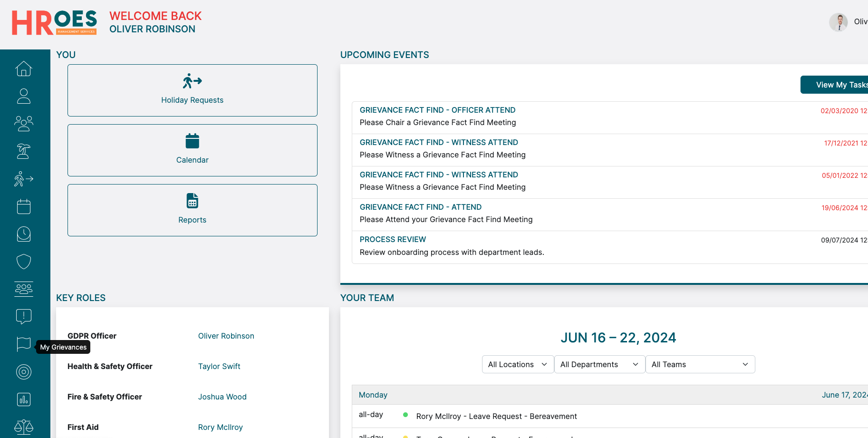Open the people group sidebar icon
Viewport: 868px width, 438px height.
24,124
